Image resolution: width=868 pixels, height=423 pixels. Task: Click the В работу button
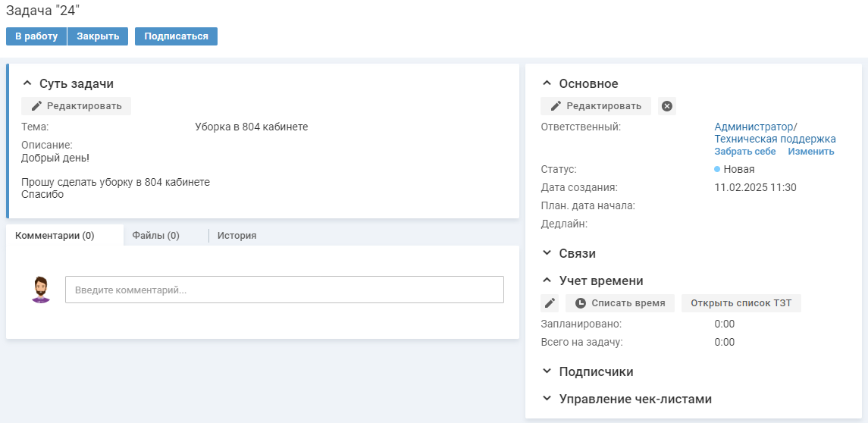pos(36,36)
